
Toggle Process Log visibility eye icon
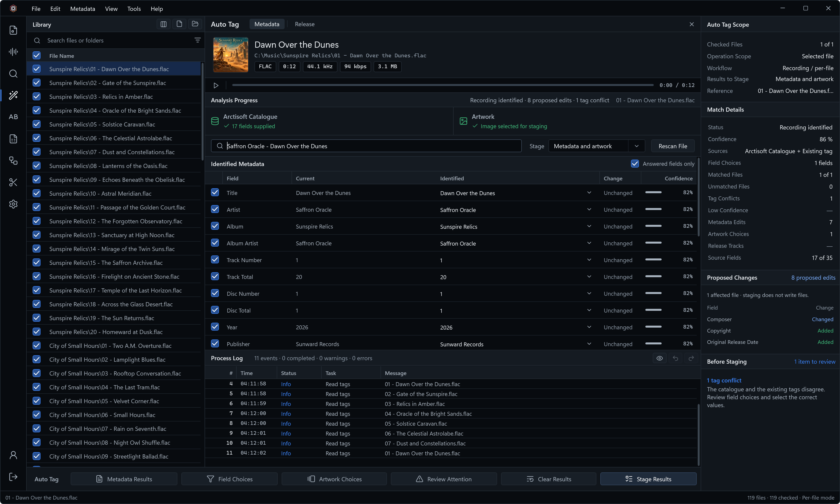(x=659, y=358)
